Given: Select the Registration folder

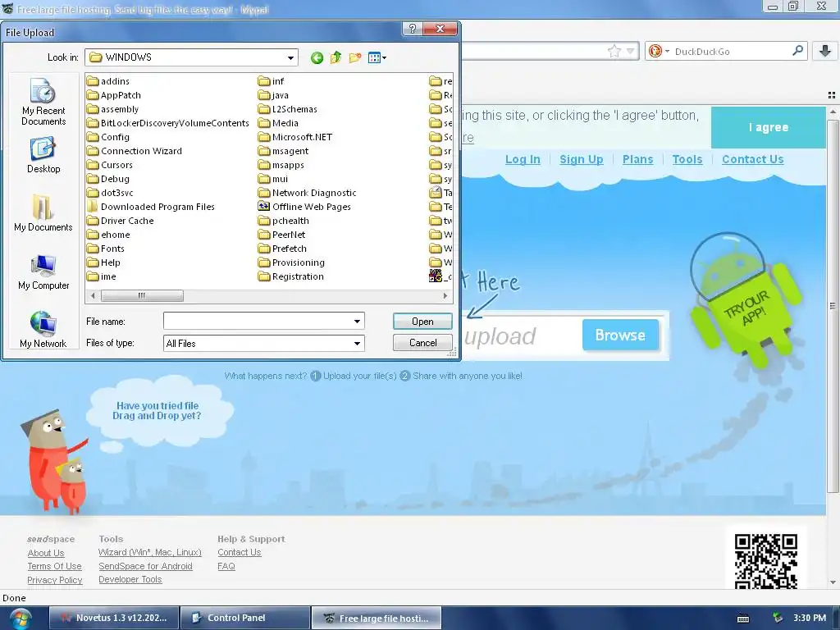Looking at the screenshot, I should click(291, 276).
